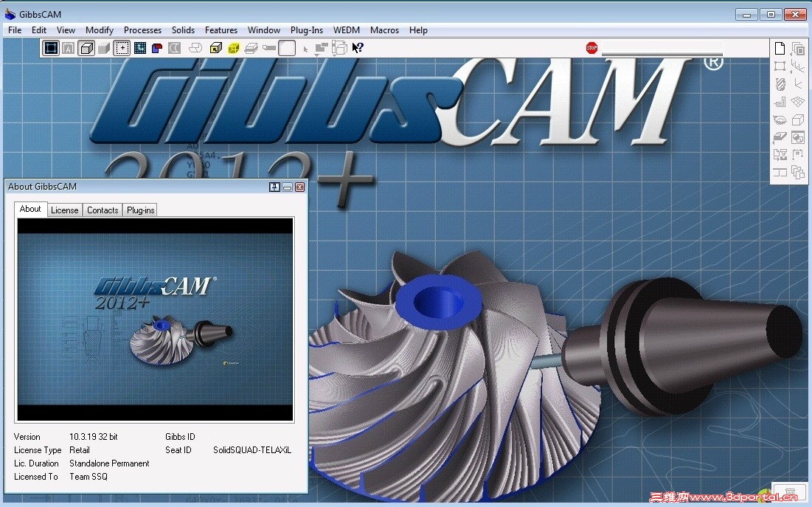The width and height of the screenshot is (812, 507).
Task: Open the cube with arrows dropdown icon
Action: point(339,49)
